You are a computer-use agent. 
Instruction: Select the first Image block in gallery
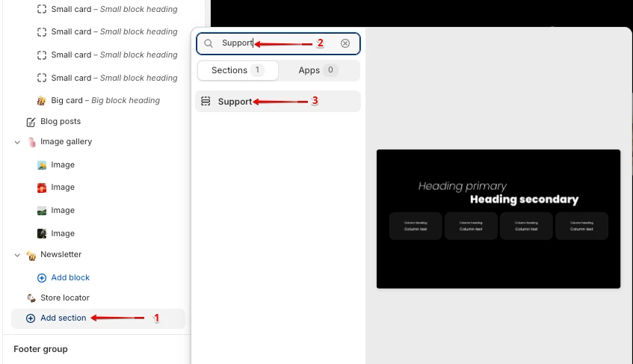click(x=63, y=164)
